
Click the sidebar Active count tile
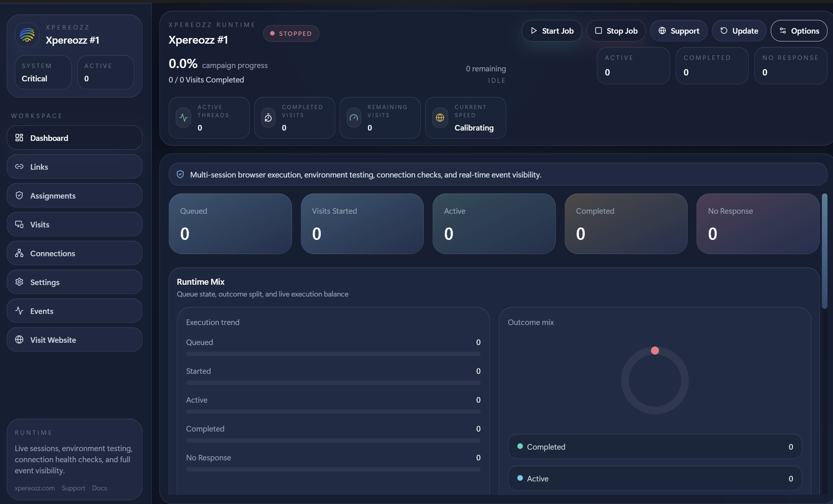click(106, 72)
